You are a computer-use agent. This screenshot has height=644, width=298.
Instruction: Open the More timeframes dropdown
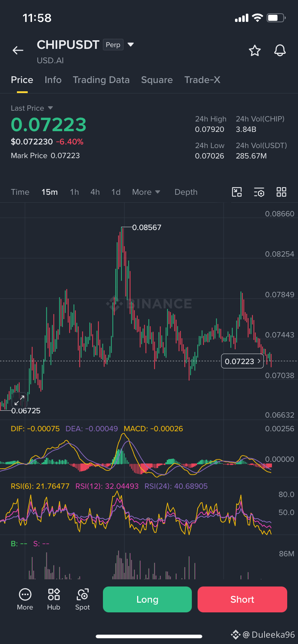click(146, 192)
